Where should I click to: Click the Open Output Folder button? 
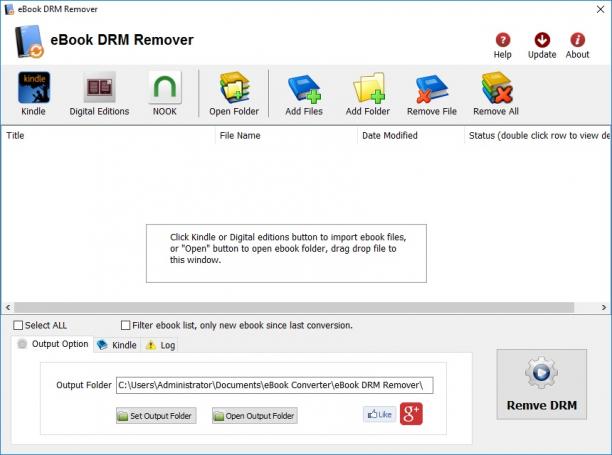coord(255,416)
